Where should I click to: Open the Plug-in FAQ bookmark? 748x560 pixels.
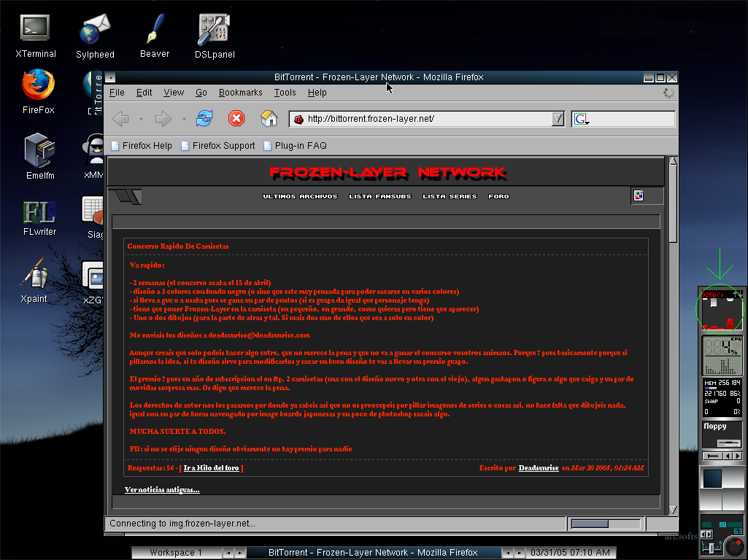point(296,146)
